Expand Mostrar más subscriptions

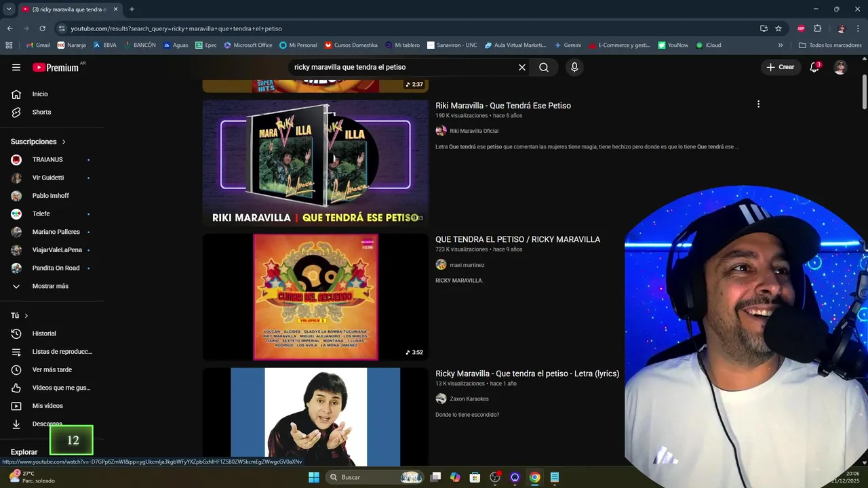52,286
